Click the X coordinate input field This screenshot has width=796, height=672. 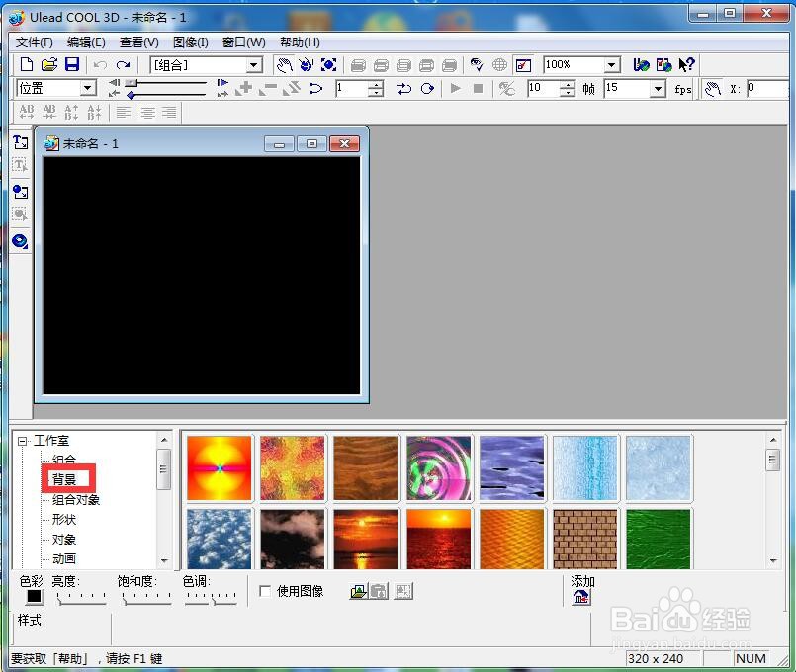click(768, 88)
